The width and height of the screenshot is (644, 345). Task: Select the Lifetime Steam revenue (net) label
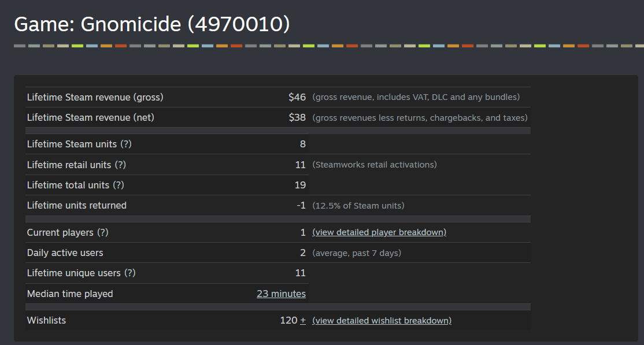click(x=90, y=117)
